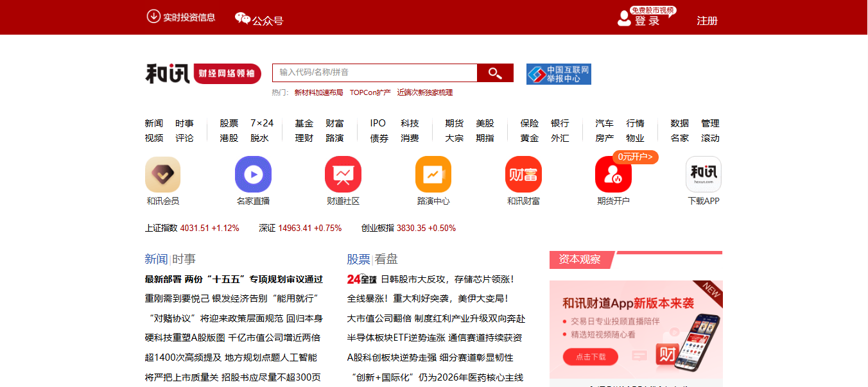Viewport: 868px width, 387px height.
Task: Open headline “创新+国际化”仍为2026年医药核心主线
Action: pos(437,377)
